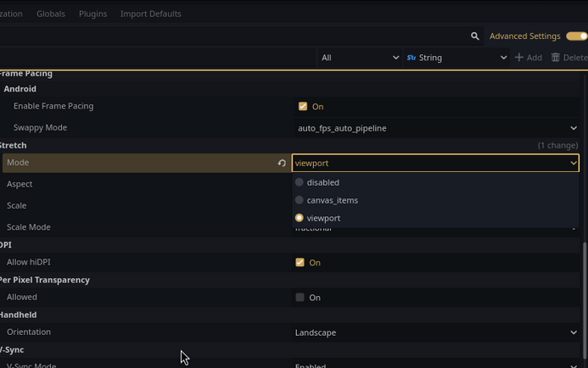Click the String type icon
Viewport: 588px width, 368px height.
point(412,58)
